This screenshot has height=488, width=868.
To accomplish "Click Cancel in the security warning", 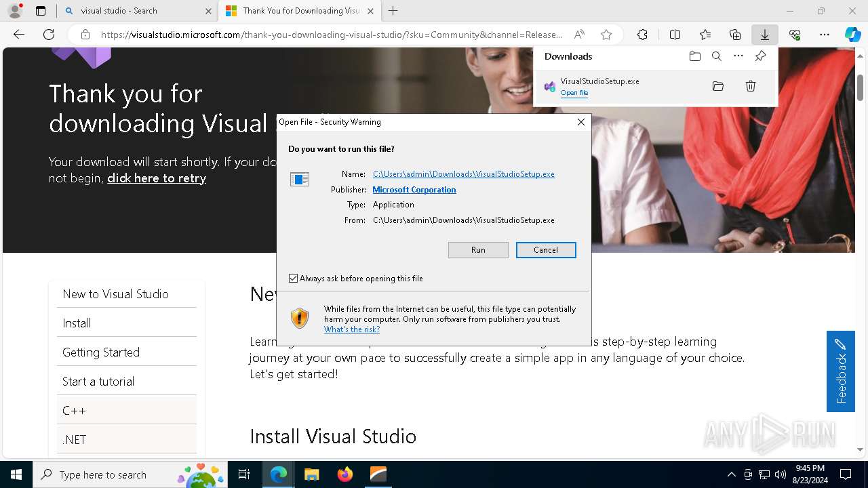I will tap(546, 250).
